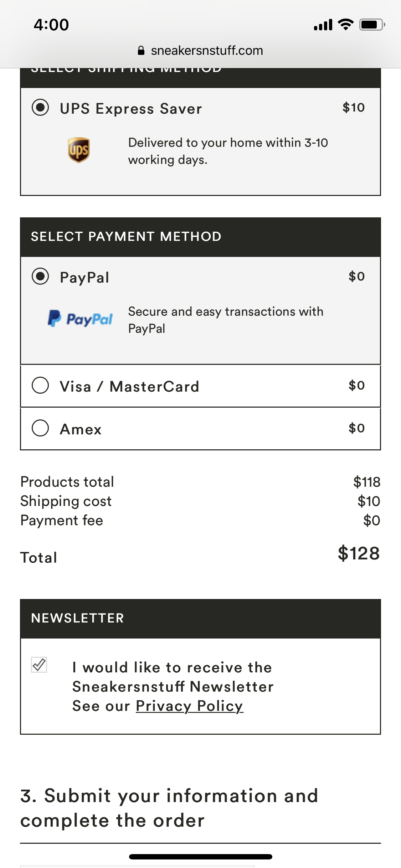Tap the 4:00 clock in status bar
The height and width of the screenshot is (868, 401).
(51, 25)
